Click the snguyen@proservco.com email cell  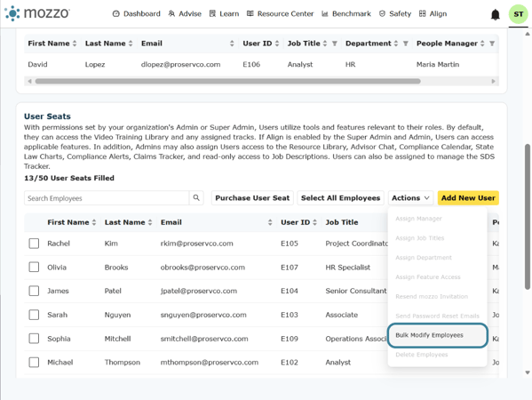click(x=203, y=315)
